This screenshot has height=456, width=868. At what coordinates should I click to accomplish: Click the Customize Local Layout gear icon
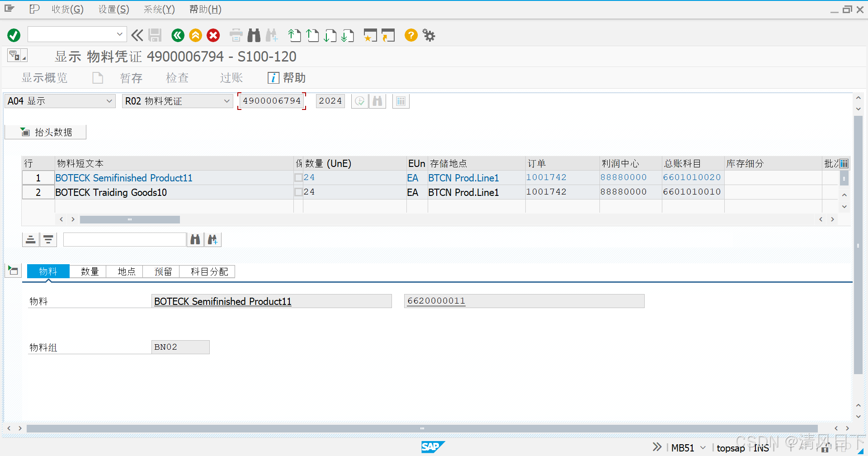point(429,35)
